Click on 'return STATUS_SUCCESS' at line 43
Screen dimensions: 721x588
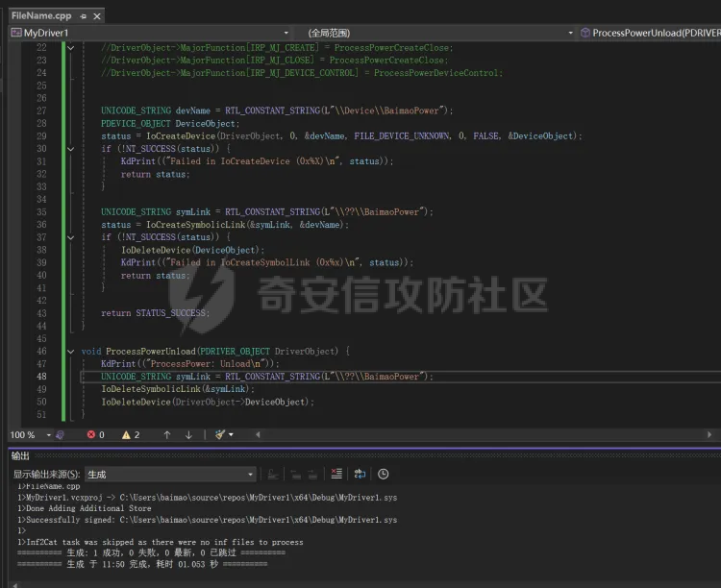(x=156, y=313)
